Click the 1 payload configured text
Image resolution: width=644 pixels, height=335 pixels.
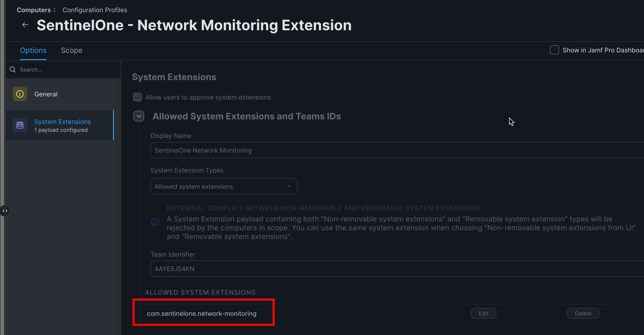61,130
